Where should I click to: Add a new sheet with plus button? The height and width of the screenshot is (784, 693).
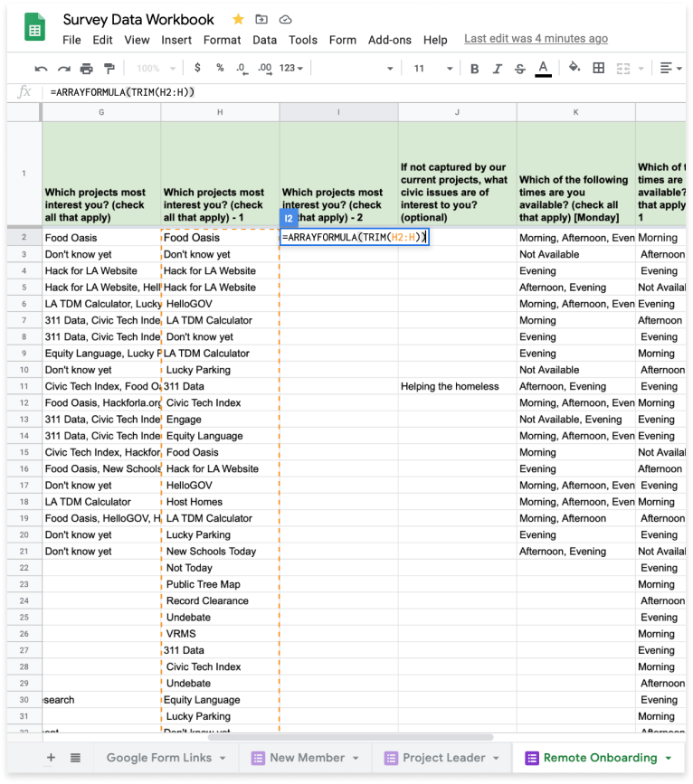click(x=51, y=758)
